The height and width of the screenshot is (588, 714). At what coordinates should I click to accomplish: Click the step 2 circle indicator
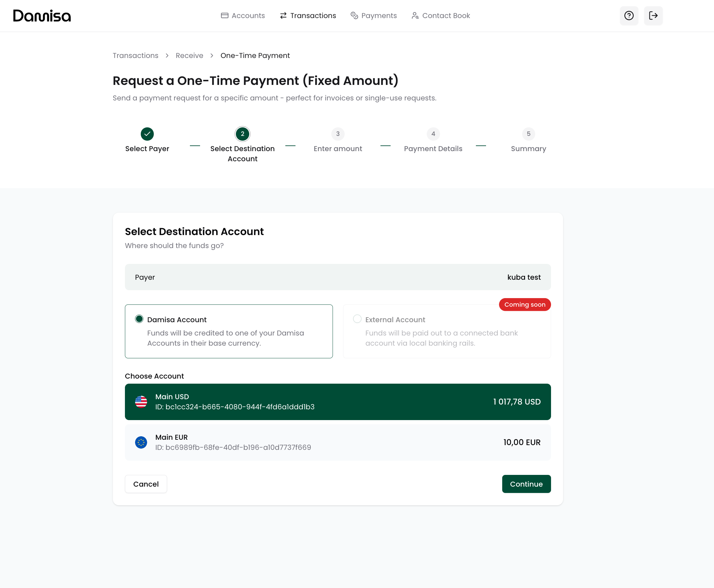242,134
